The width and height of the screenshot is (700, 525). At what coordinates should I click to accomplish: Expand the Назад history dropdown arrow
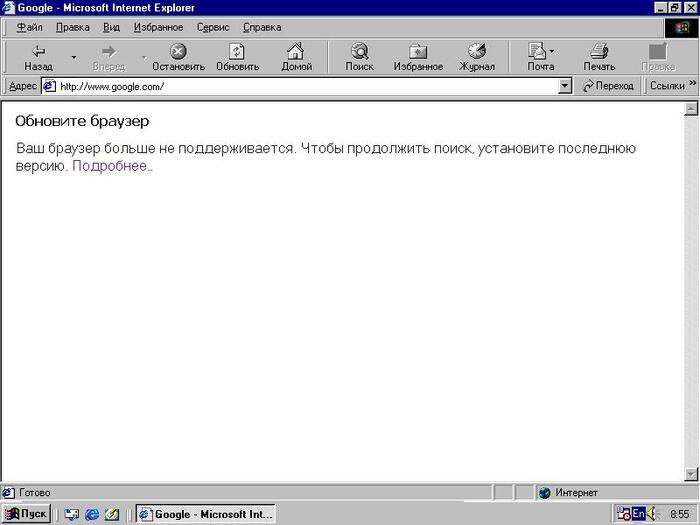(x=73, y=58)
